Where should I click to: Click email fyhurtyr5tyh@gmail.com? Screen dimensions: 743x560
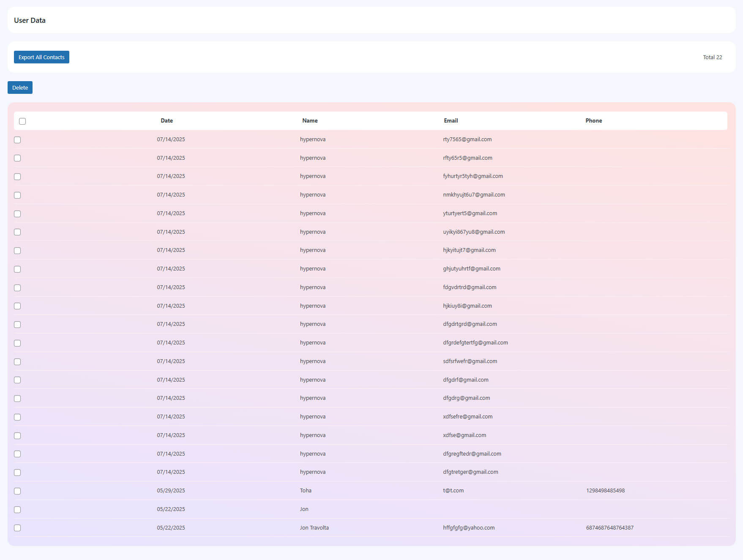473,176
